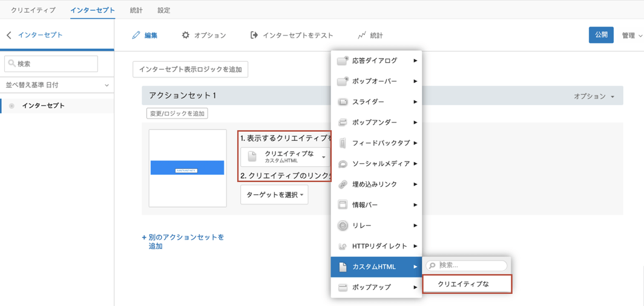Click the exit-arrow icon beside インターセプトをテスト

254,35
